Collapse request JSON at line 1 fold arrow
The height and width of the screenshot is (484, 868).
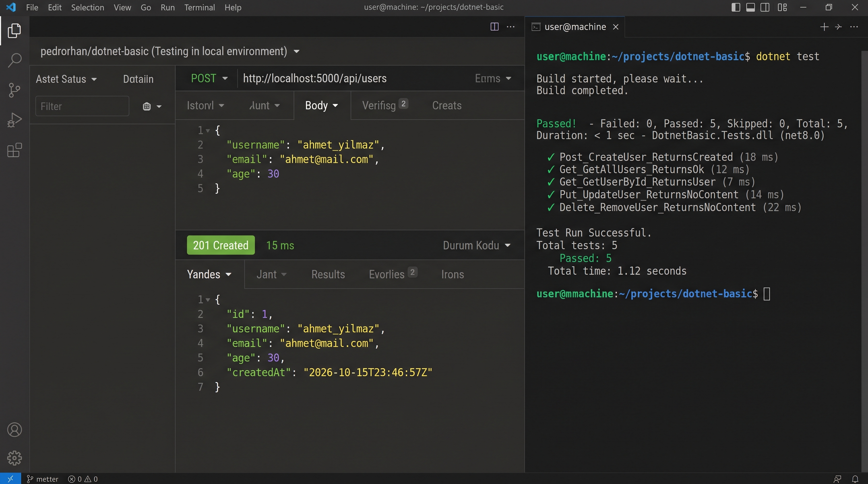[208, 130]
